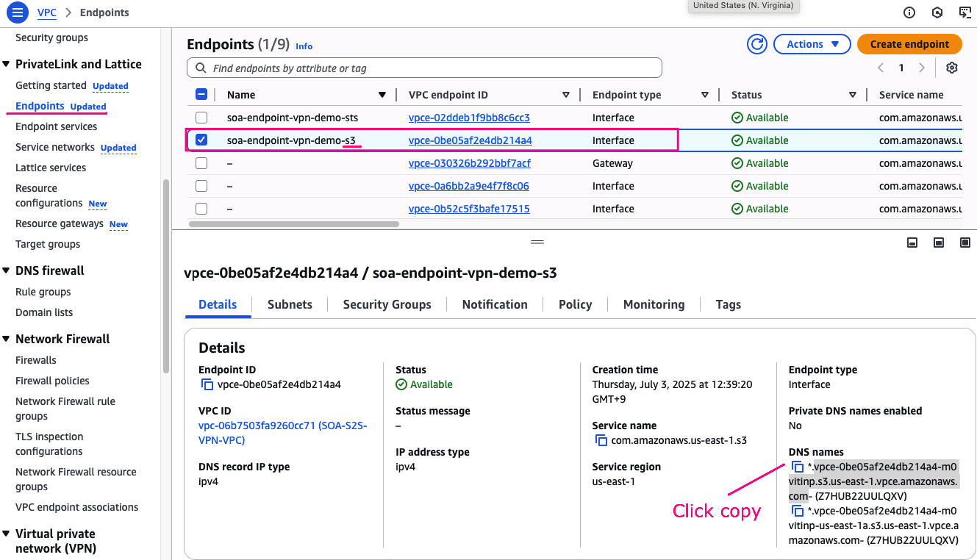
Task: Collapse the PrivateLink and Lattice section
Action: [x=7, y=65]
